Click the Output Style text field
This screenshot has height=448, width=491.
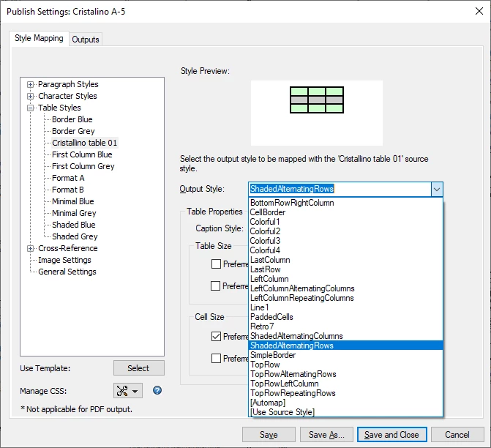pyautogui.click(x=340, y=189)
